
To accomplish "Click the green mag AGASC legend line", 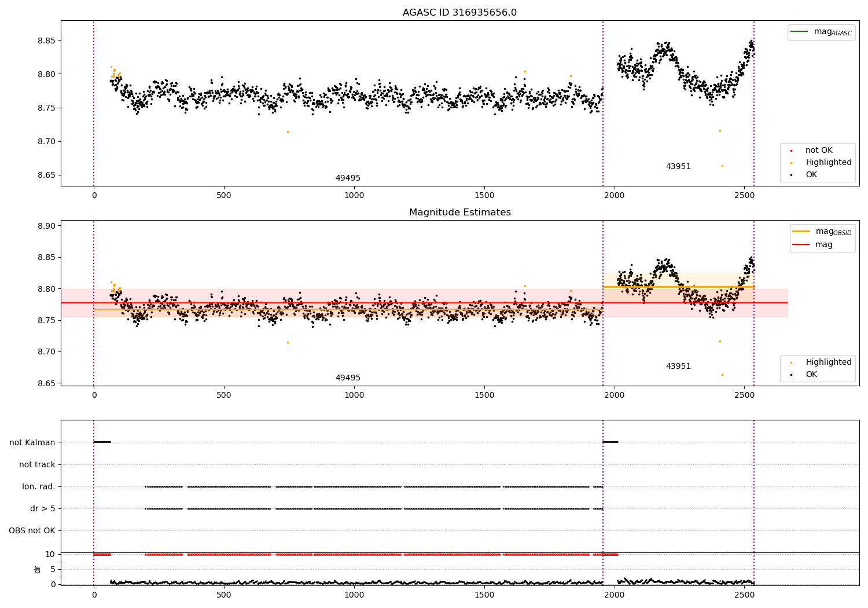I will click(x=799, y=32).
